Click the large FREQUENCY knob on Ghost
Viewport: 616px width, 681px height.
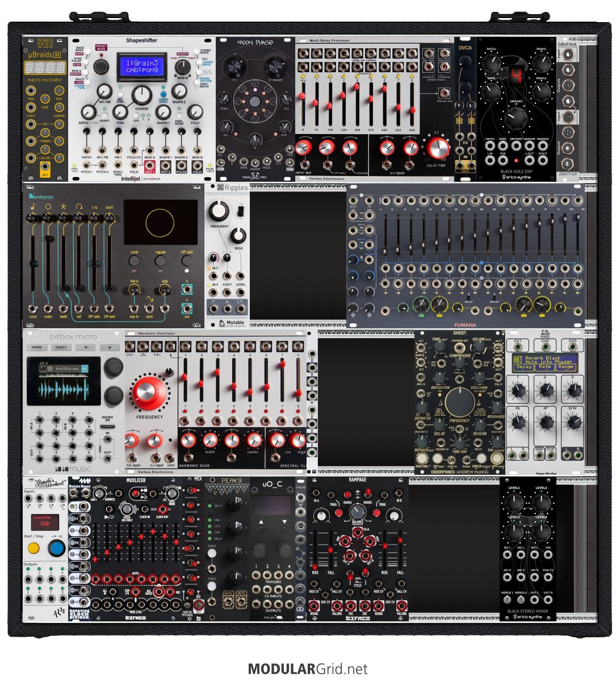pyautogui.click(x=459, y=403)
